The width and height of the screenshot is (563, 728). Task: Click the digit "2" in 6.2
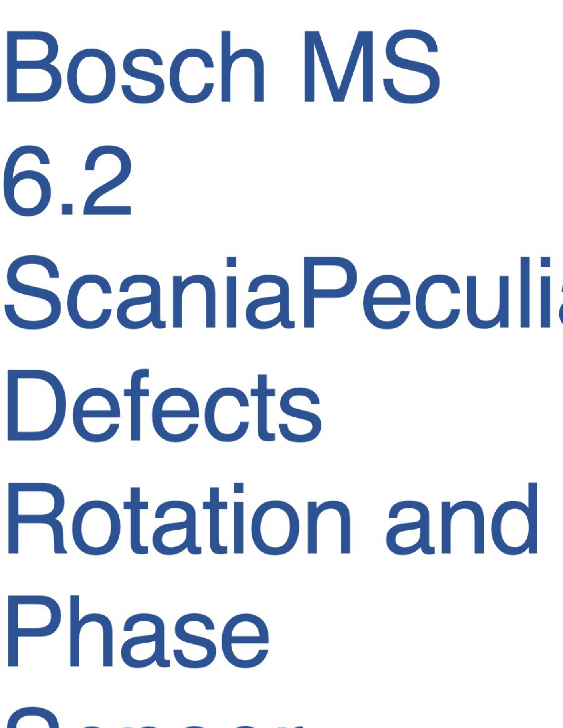(106, 180)
